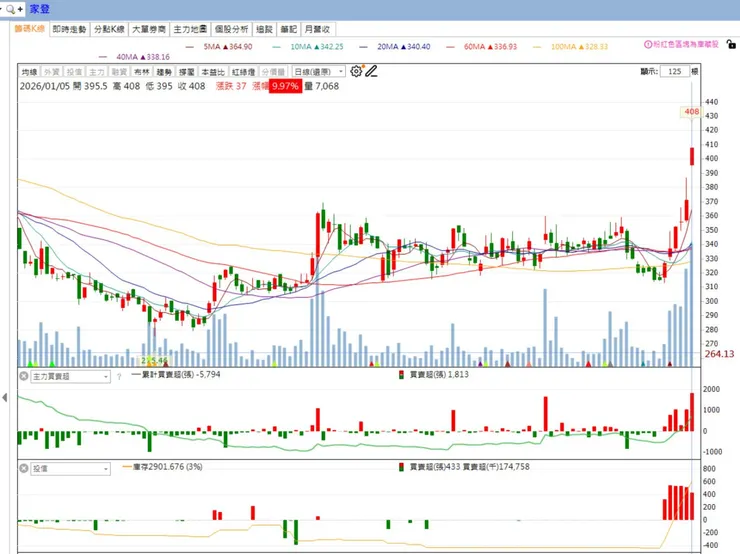This screenshot has width=740, height=554.
Task: Toggle the 紅綠燈 overlay button
Action: tap(244, 72)
